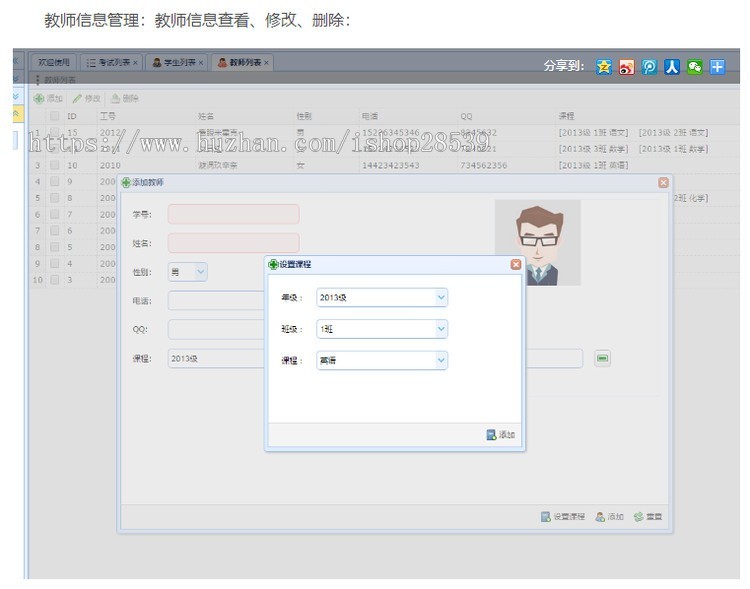Check row 1 checkbox with ID 15
Screen dimensions: 750x589
[x=55, y=132]
